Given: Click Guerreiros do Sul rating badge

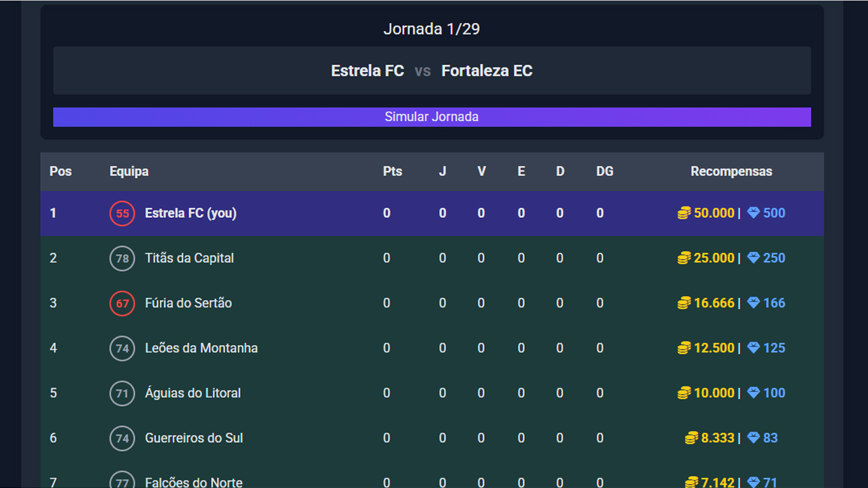Looking at the screenshot, I should click(x=122, y=438).
